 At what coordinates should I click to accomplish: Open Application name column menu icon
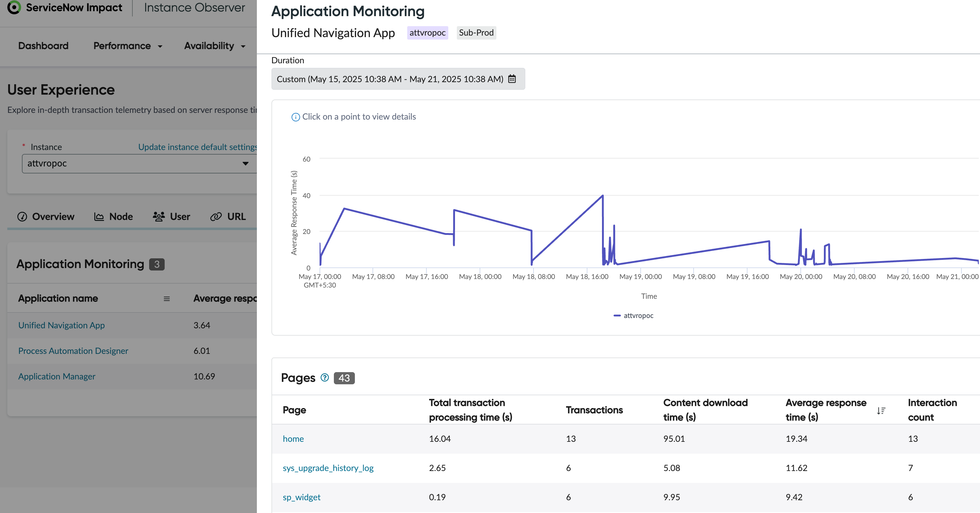point(167,299)
